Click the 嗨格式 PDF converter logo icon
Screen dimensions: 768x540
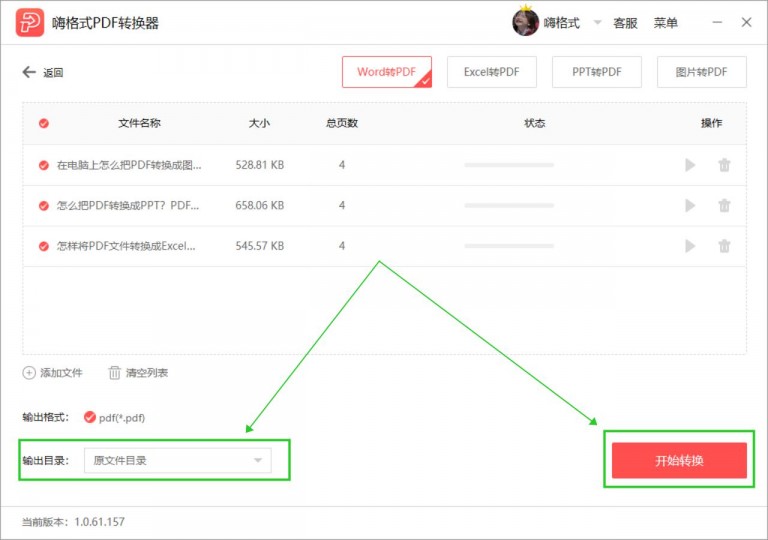pos(29,23)
